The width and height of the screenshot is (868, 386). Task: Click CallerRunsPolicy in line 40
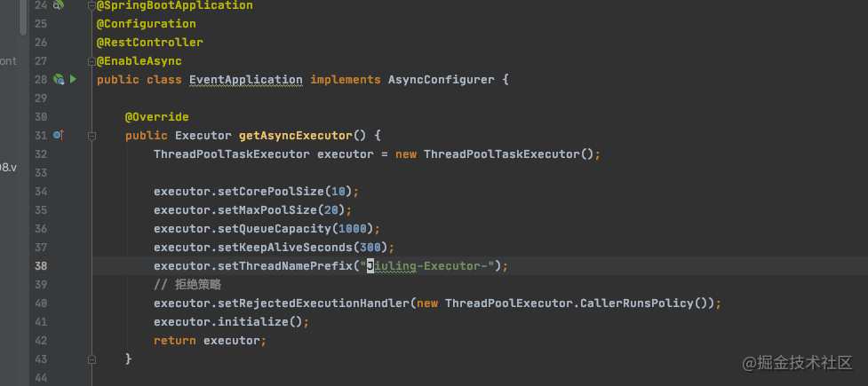[x=637, y=303]
